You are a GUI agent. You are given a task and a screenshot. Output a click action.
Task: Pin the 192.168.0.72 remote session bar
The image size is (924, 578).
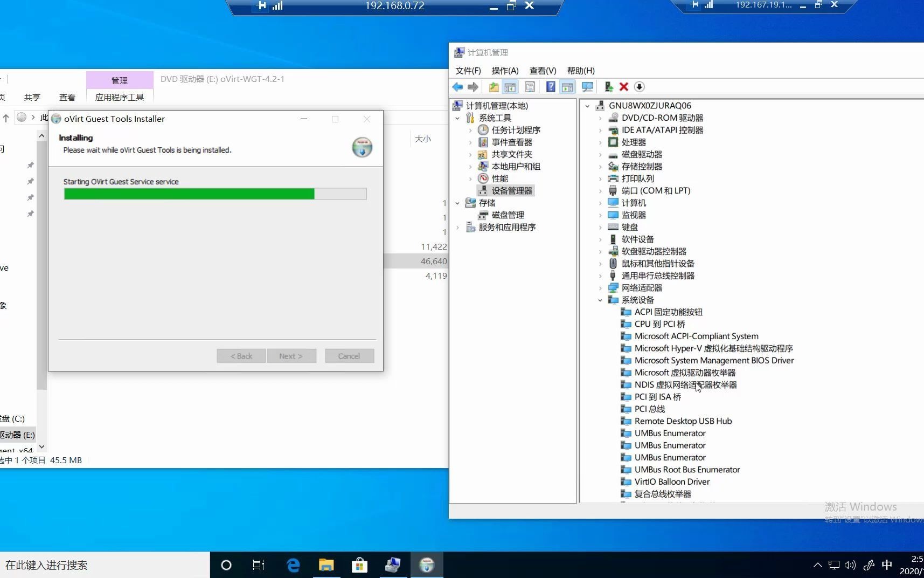pyautogui.click(x=261, y=5)
